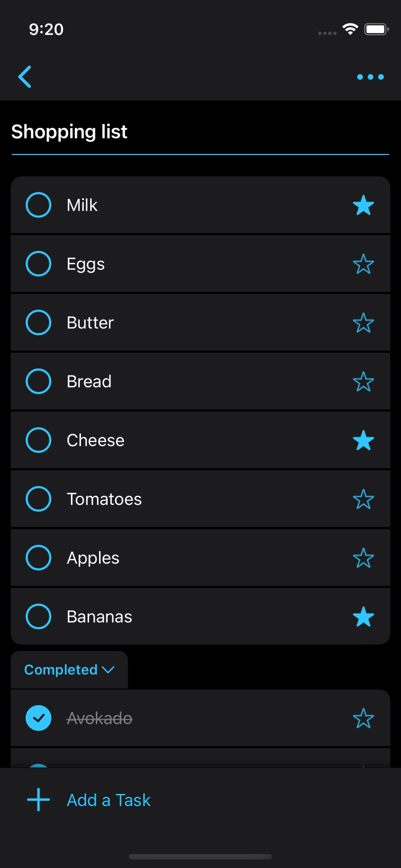Tap Add a Task

click(108, 800)
